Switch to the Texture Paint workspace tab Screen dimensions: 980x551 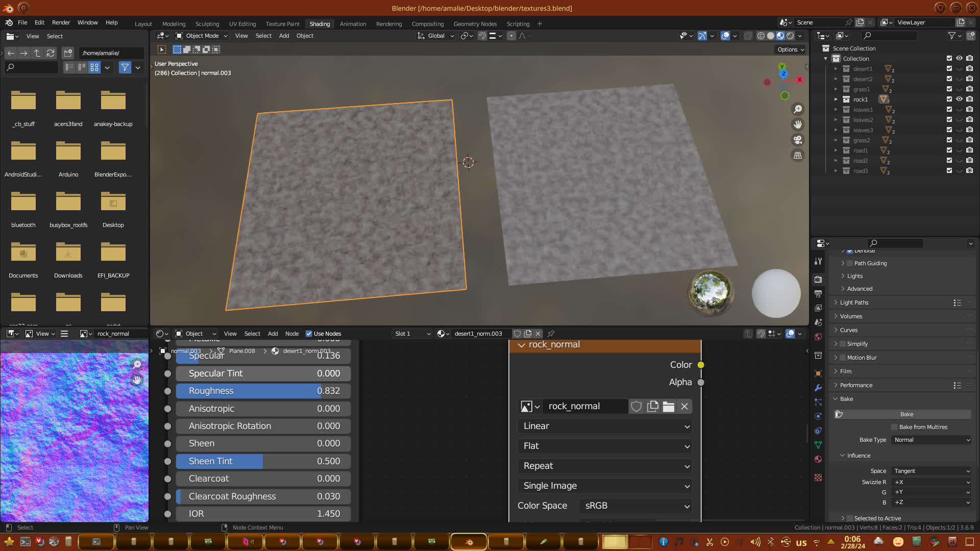(x=282, y=24)
